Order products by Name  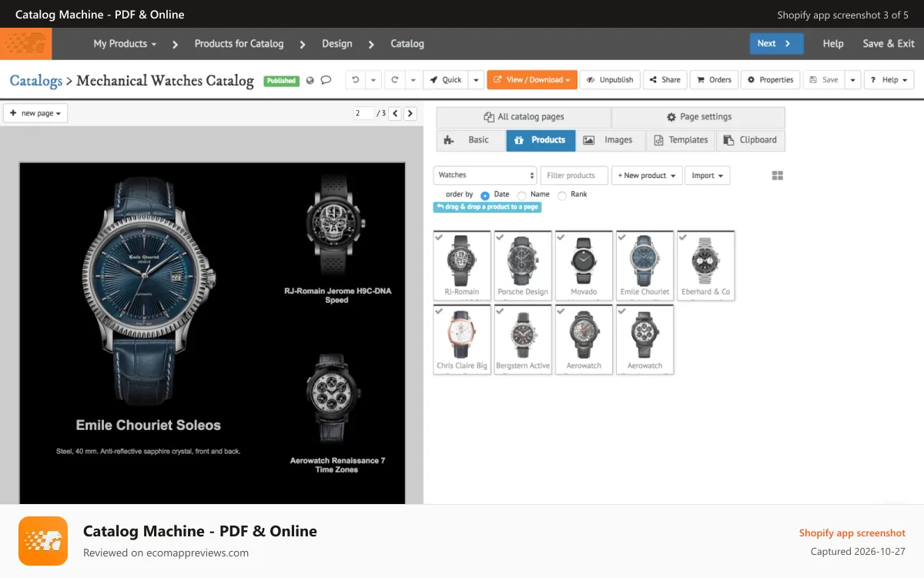point(522,196)
